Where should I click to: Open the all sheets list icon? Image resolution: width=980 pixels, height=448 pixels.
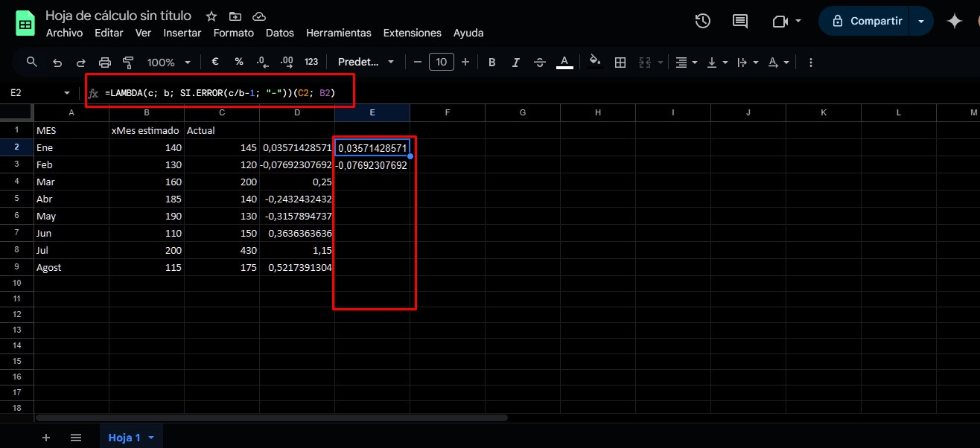(x=75, y=438)
